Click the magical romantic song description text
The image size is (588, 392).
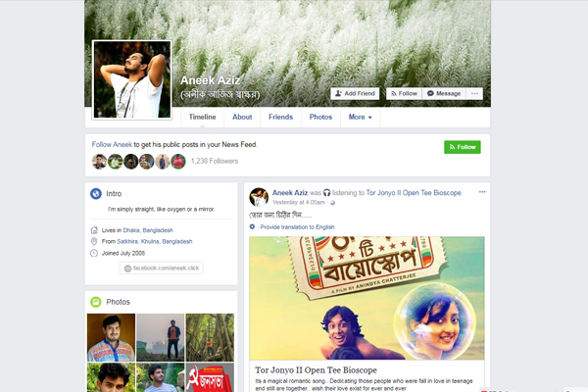coord(364,385)
